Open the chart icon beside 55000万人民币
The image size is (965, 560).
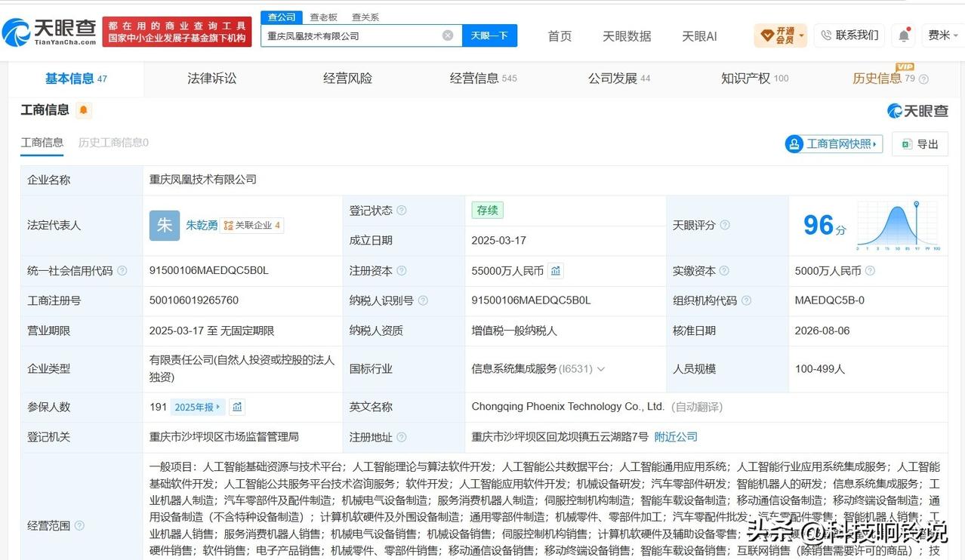[x=556, y=270]
